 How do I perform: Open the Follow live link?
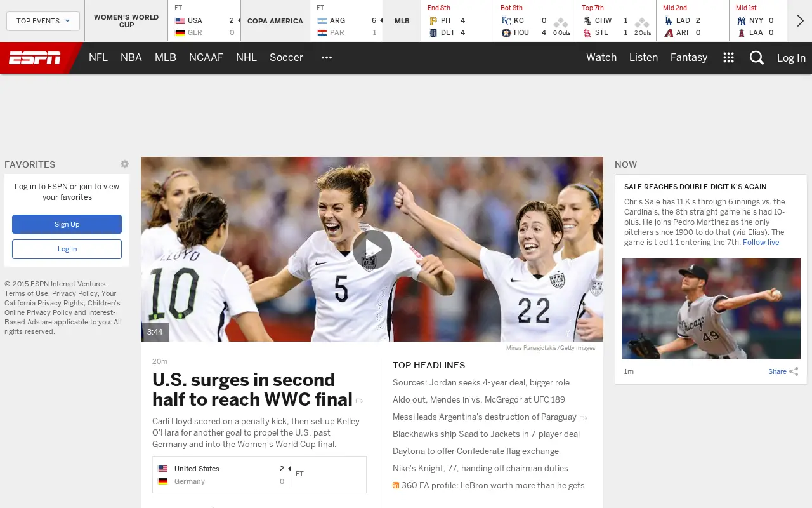click(x=761, y=243)
